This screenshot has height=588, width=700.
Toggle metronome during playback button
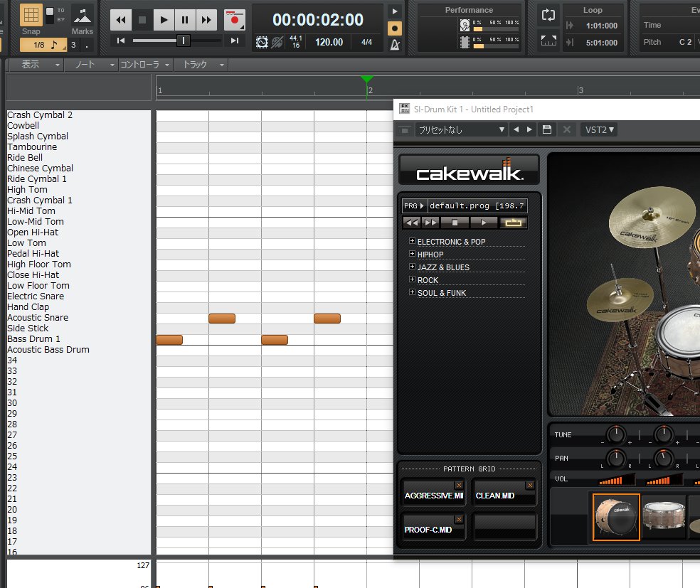[395, 11]
